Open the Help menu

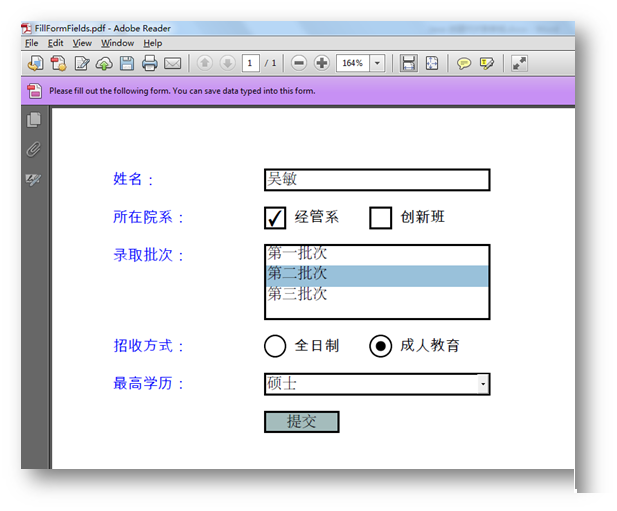(x=153, y=43)
